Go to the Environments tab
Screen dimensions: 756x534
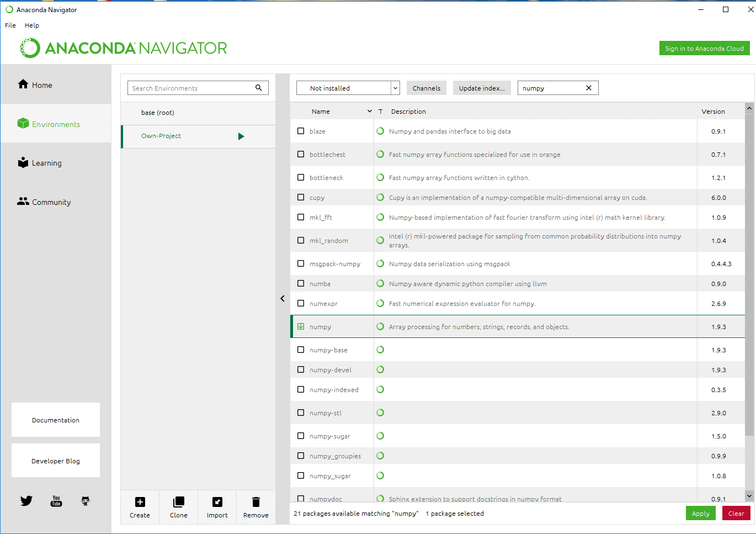click(56, 124)
